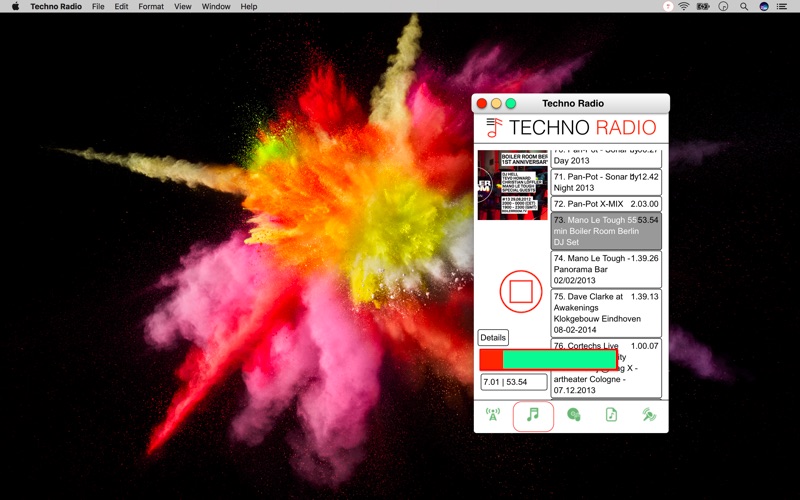800x500 pixels.
Task: Open the Help menu
Action: [x=249, y=7]
